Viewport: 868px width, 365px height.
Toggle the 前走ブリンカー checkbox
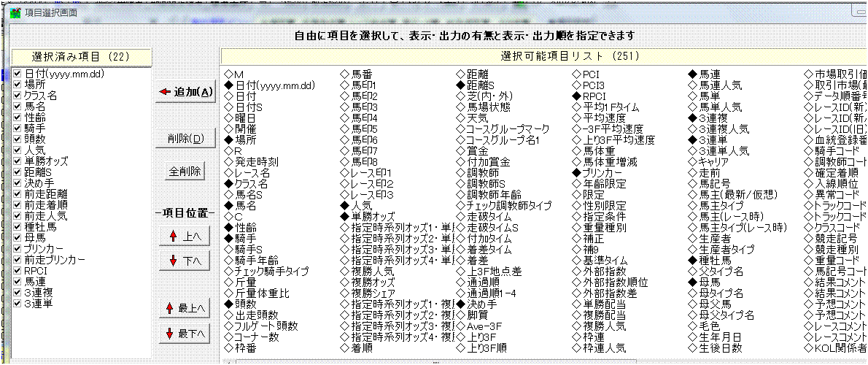pos(17,260)
